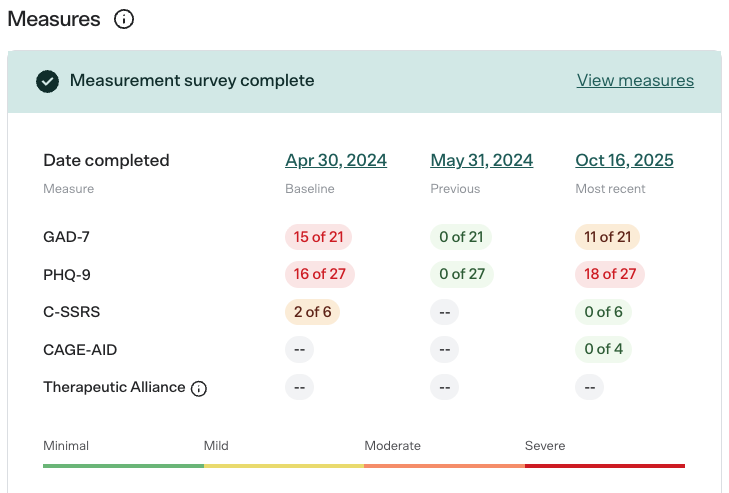Click the orange Moderate severity bar
729x493 pixels.
(444, 465)
